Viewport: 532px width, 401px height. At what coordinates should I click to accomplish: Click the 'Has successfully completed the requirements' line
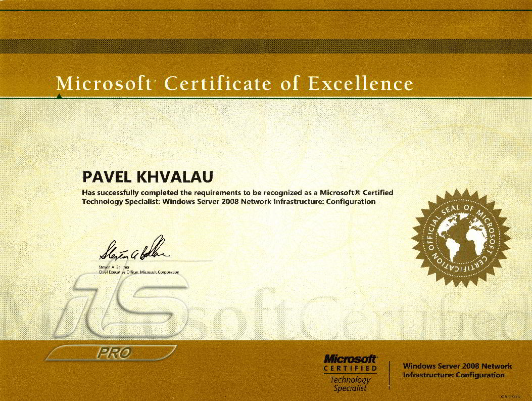(237, 193)
